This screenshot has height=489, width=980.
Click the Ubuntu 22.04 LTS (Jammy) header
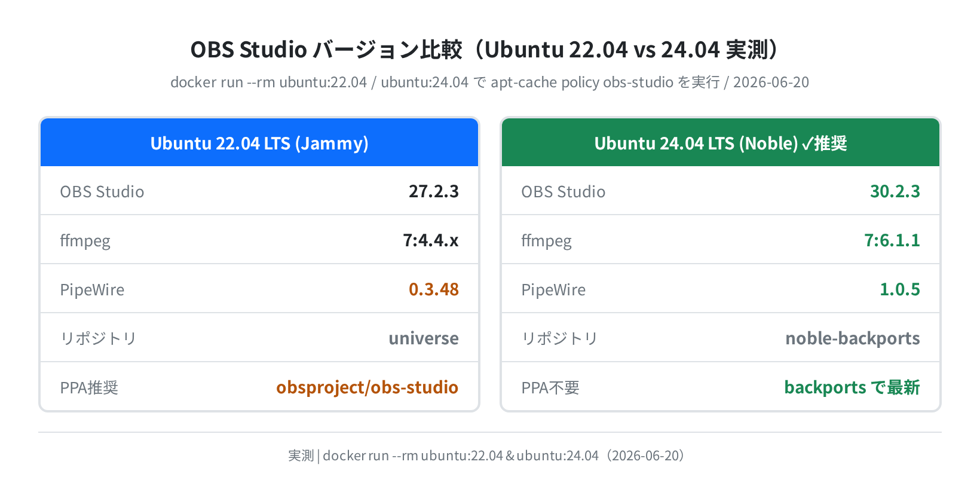click(x=259, y=143)
